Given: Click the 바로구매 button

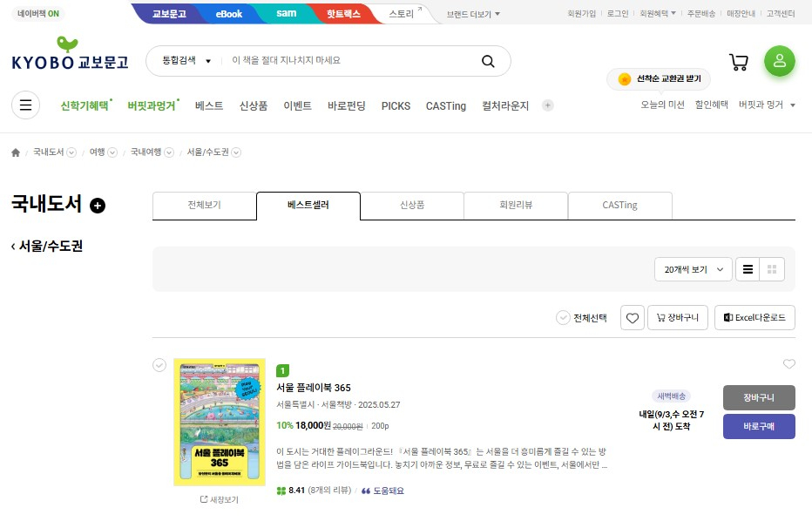Looking at the screenshot, I should pos(758,426).
